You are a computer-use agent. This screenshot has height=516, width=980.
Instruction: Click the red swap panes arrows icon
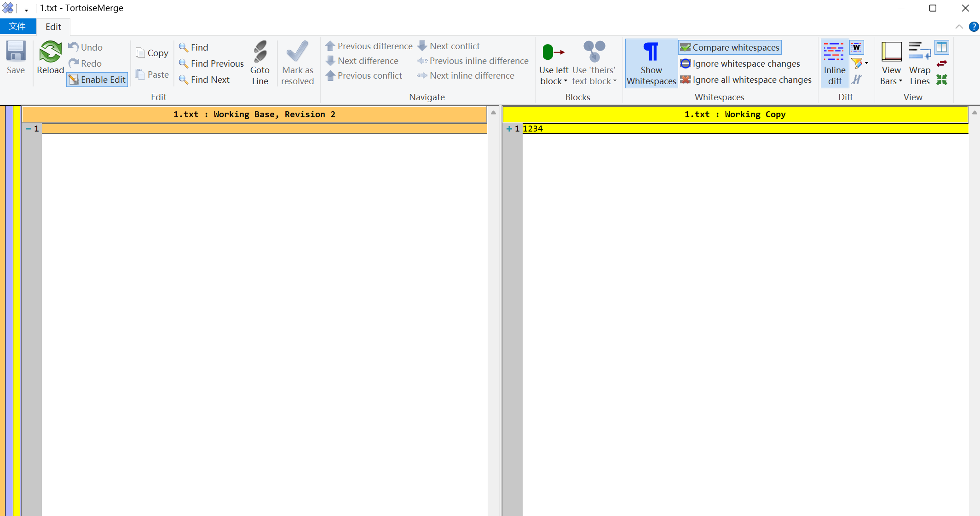click(x=942, y=63)
